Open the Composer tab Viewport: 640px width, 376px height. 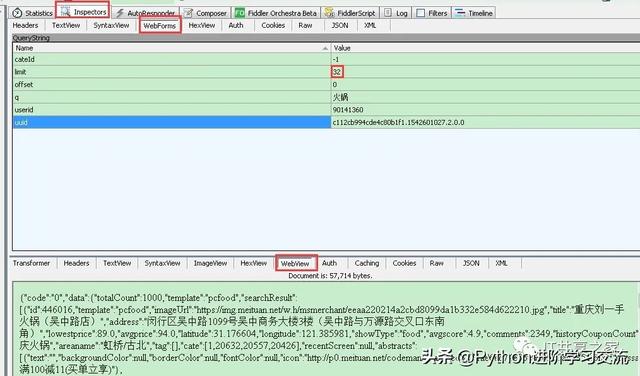point(205,13)
